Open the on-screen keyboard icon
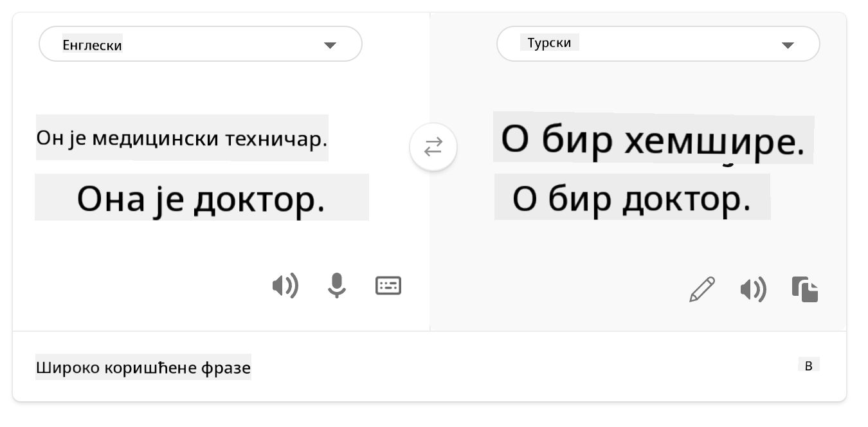Viewport: 868px width, 427px height. 388,285
